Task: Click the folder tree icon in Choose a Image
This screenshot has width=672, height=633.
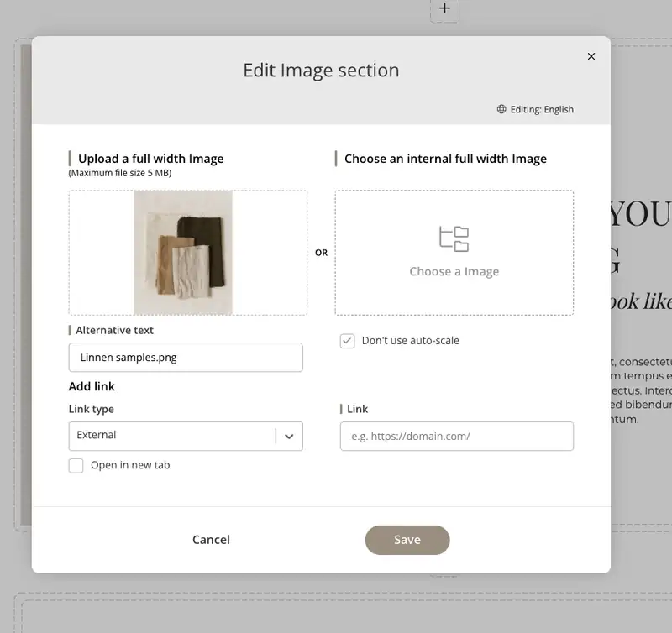Action: coord(454,239)
